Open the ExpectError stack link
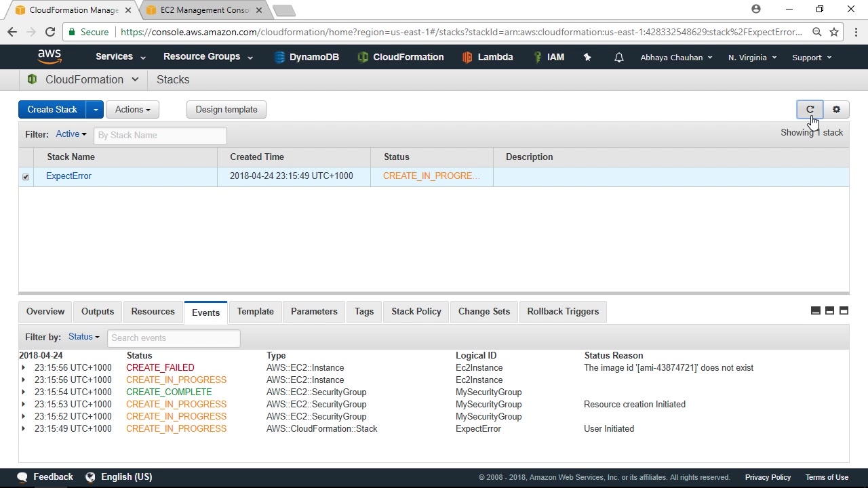The width and height of the screenshot is (868, 488). (68, 176)
